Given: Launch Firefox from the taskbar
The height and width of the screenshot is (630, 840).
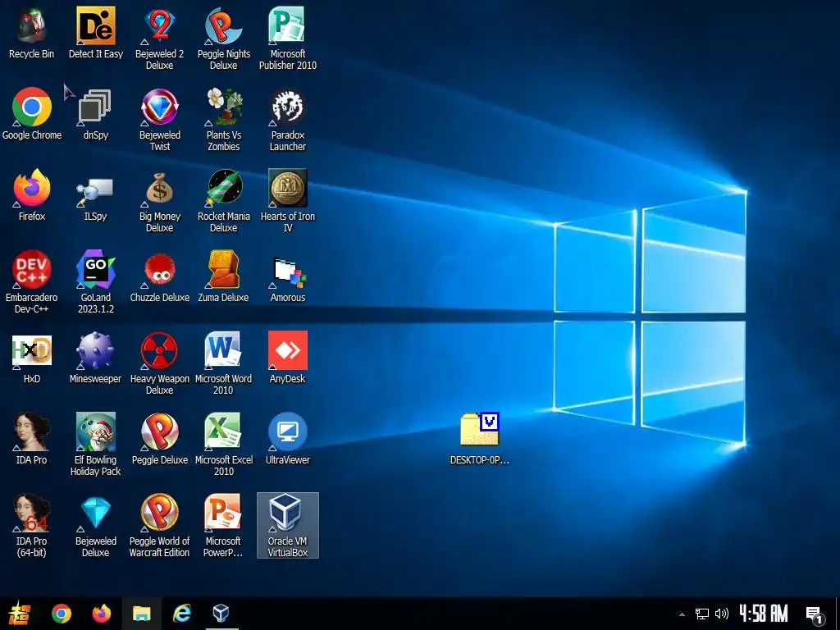Looking at the screenshot, I should (101, 614).
